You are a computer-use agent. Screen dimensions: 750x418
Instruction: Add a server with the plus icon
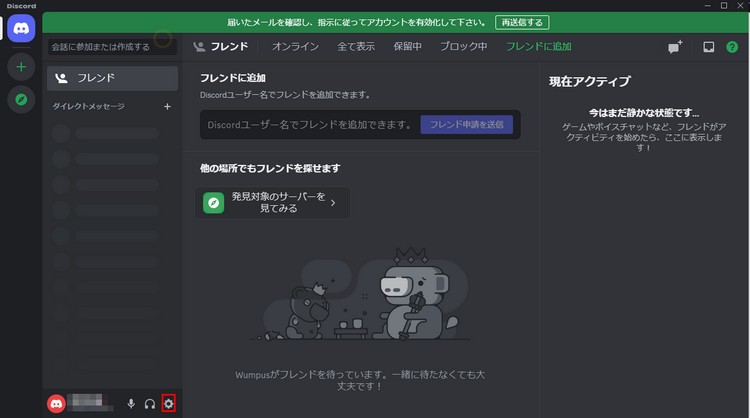21,66
